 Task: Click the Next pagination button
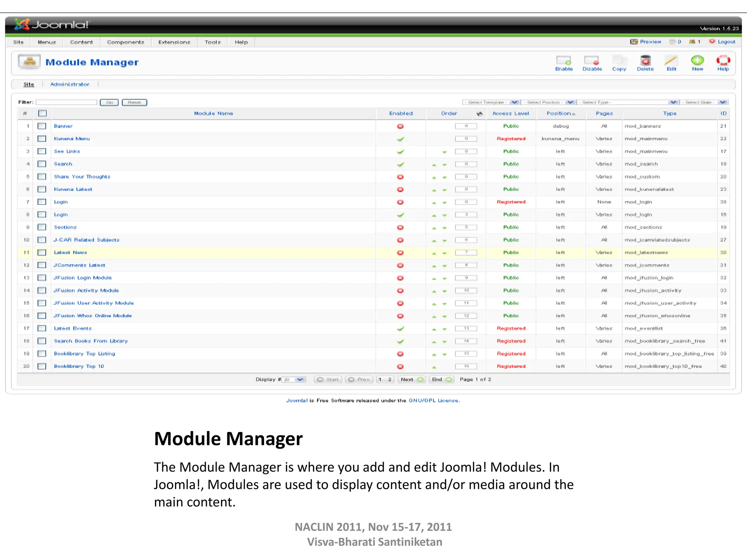412,380
